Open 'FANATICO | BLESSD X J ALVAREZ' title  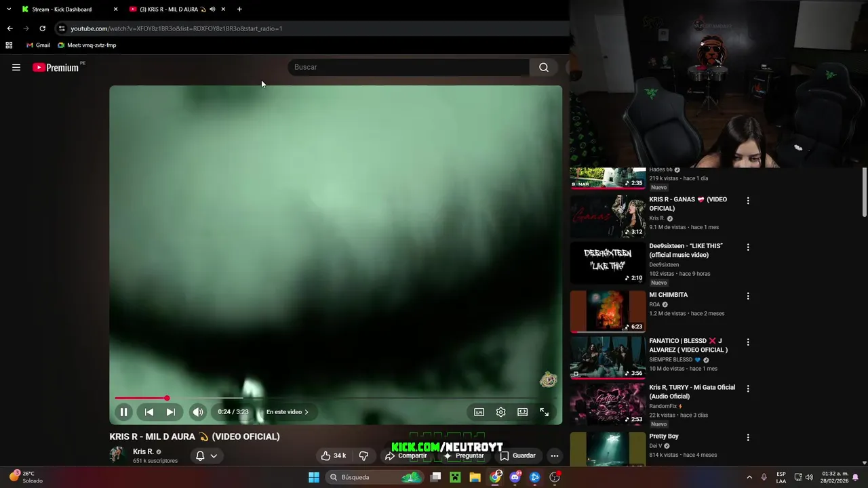pos(688,345)
